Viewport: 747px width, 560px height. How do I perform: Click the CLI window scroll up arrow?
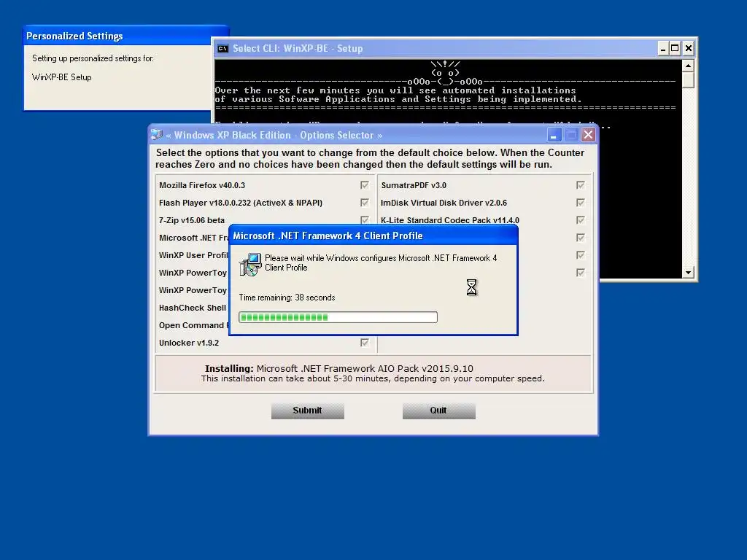688,65
